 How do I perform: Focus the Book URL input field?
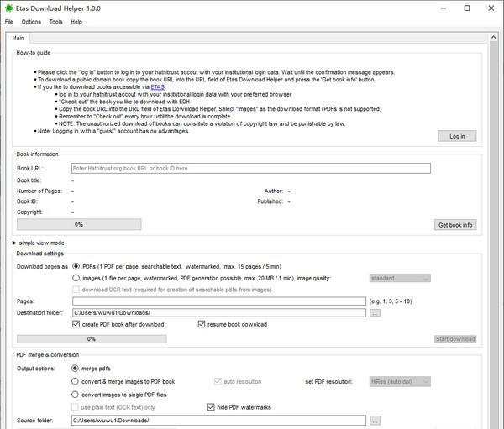(x=251, y=169)
